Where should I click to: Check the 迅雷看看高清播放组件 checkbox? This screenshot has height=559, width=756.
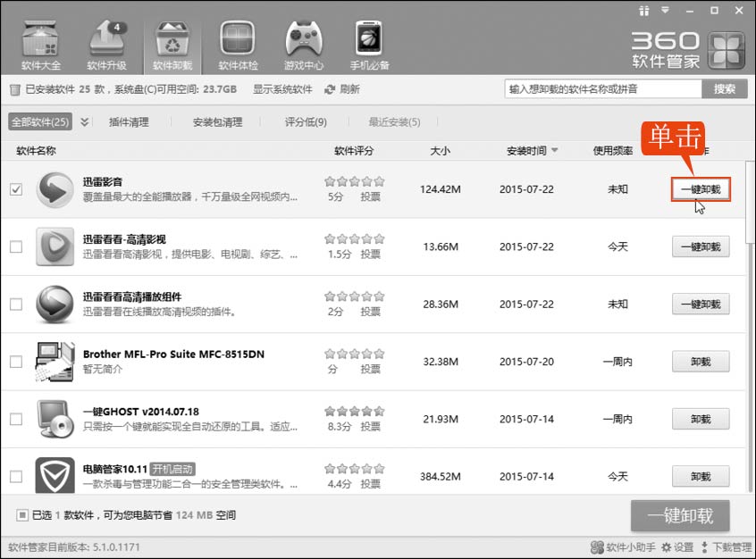coord(16,305)
